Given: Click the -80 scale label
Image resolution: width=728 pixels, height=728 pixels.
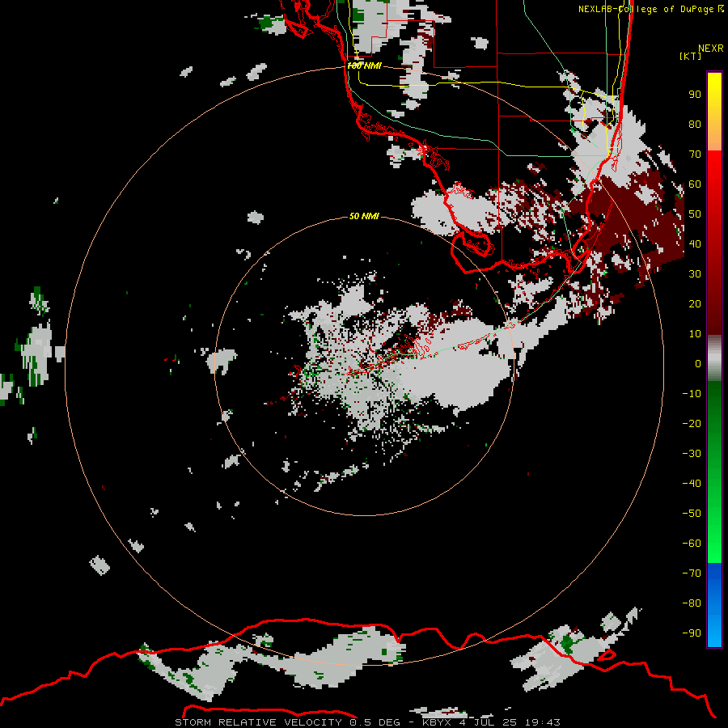Looking at the screenshot, I should pyautogui.click(x=692, y=603).
